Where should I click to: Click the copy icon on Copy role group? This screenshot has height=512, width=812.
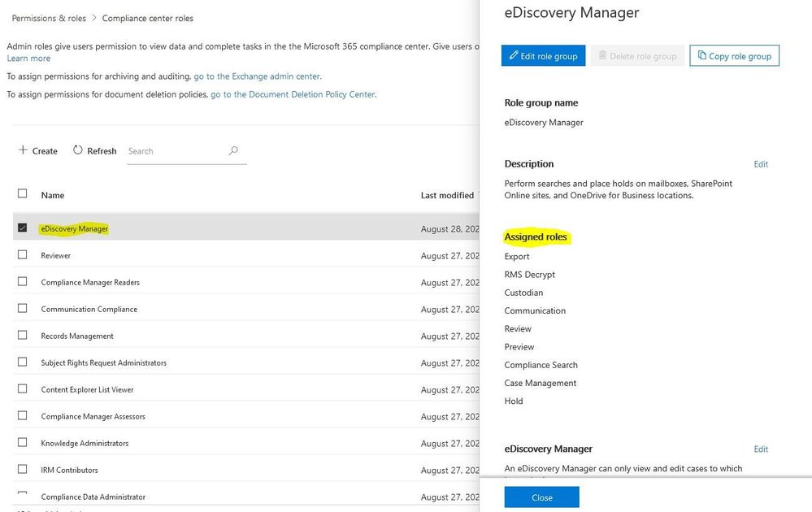pos(701,55)
